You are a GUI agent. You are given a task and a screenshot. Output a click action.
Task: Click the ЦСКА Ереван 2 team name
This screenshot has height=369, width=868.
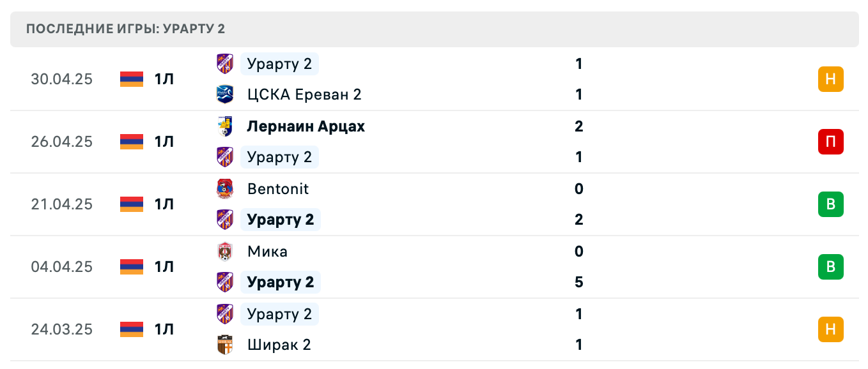[x=304, y=94]
